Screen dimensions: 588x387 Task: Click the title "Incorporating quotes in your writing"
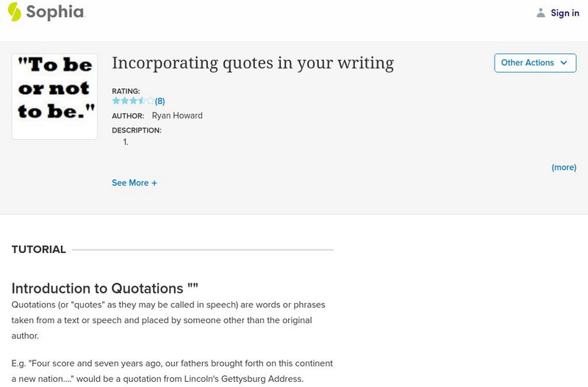point(253,63)
